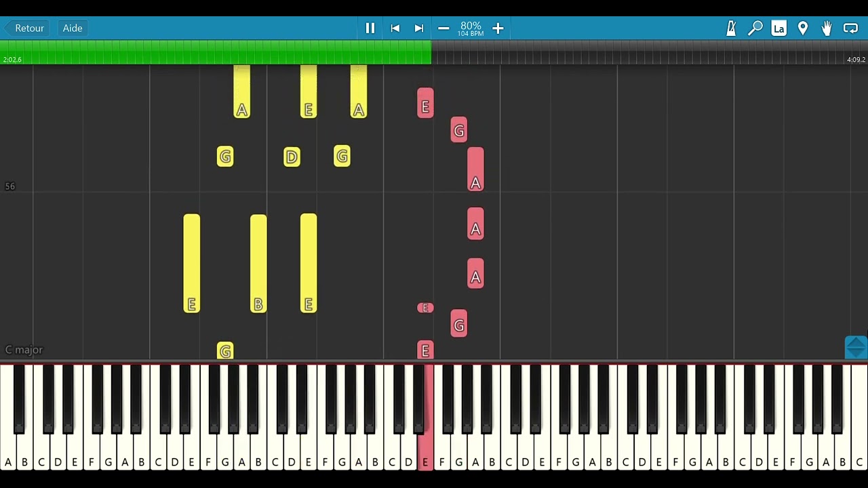Skip forward with the next-section icon
868x488 pixels.
[419, 28]
